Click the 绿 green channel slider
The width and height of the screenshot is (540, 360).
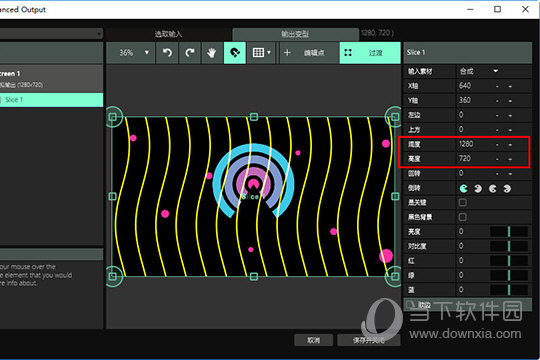pos(509,275)
